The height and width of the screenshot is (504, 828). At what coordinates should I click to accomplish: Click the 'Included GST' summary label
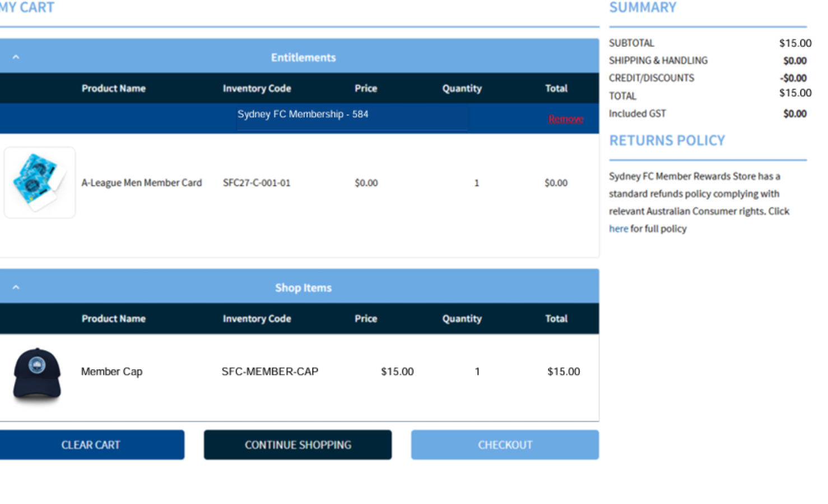coord(638,114)
